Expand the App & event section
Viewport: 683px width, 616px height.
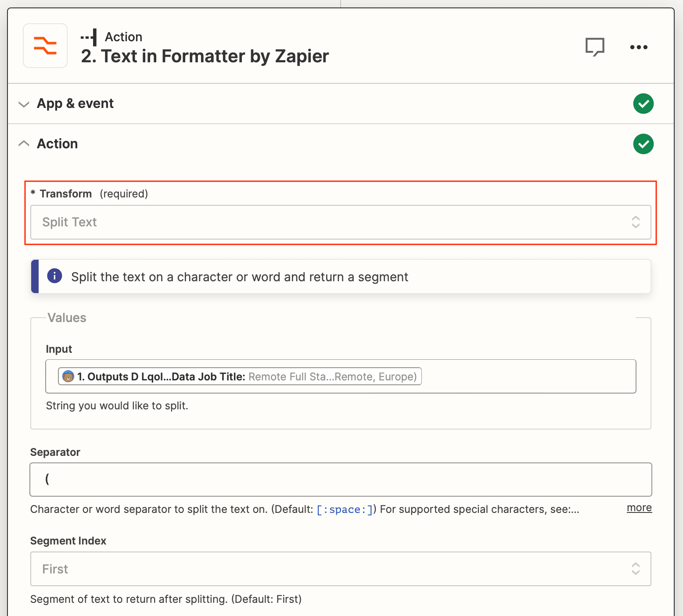tap(24, 104)
